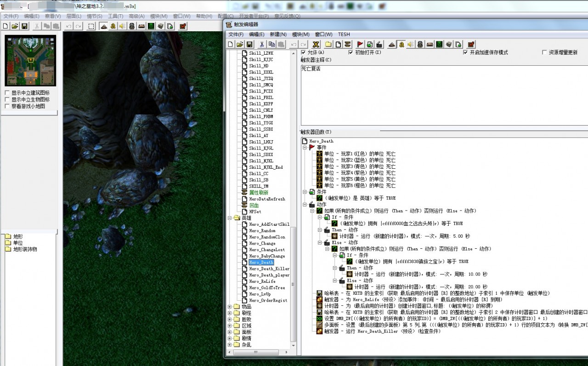Expand the 面板 folder
This screenshot has height=366, width=588.
point(230,332)
